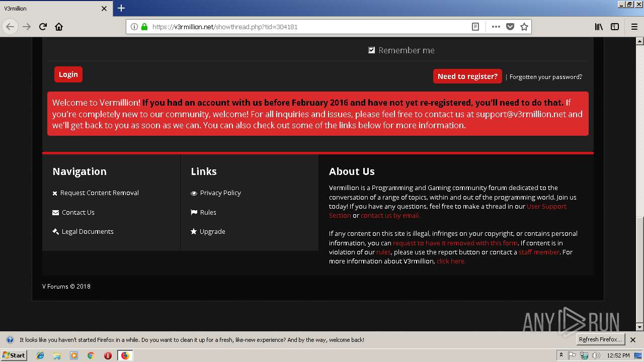644x362 pixels.
Task: Open the Rules footer link
Action: pos(208,213)
